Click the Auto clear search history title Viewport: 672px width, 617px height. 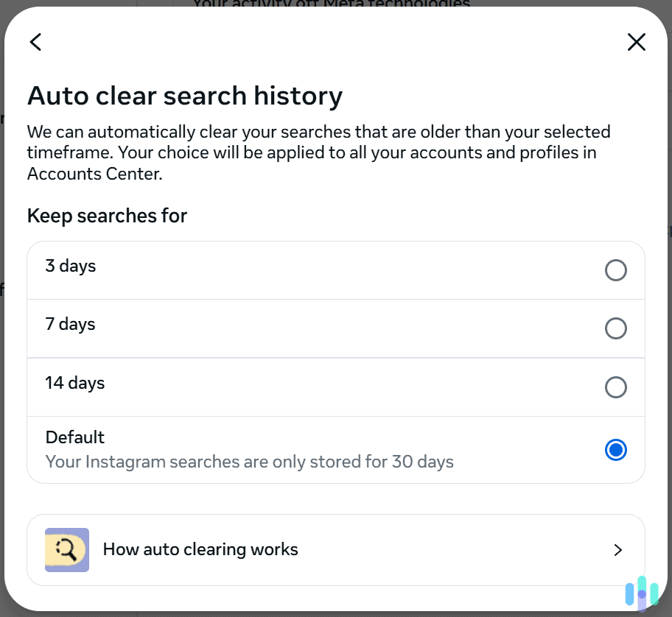coord(185,96)
